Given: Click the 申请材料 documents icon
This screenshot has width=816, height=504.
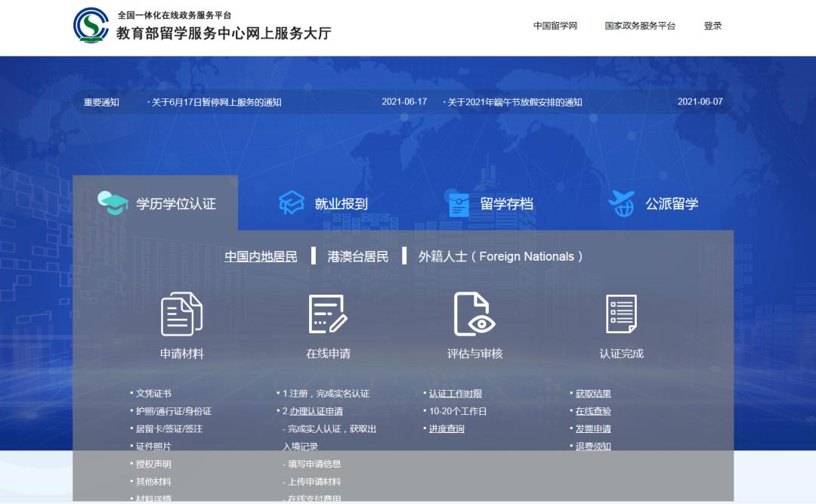Looking at the screenshot, I should pyautogui.click(x=181, y=316).
